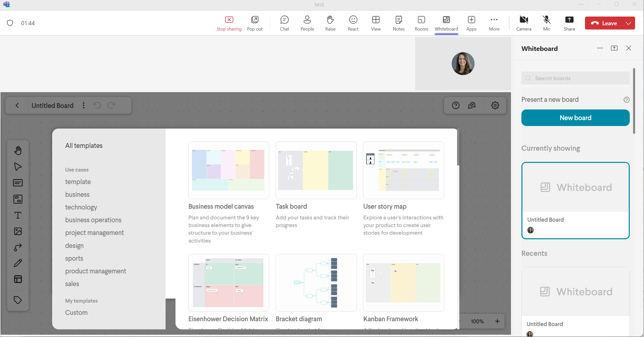Raise your hand in meeting
Screen dimensions: 644x337
[x=330, y=23]
